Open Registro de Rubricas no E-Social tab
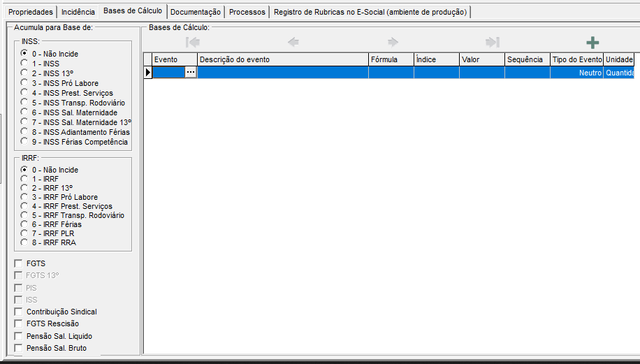The image size is (640, 364). [x=370, y=12]
